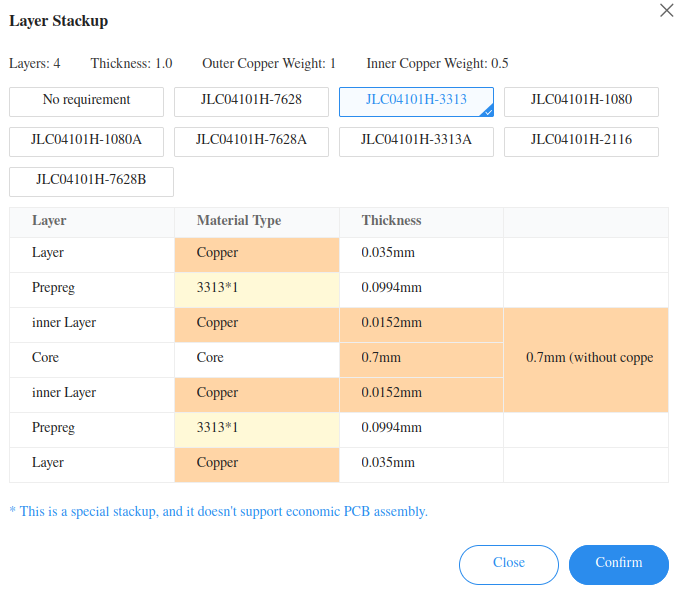Click the Material Type column header
The height and width of the screenshot is (595, 681).
[239, 221]
